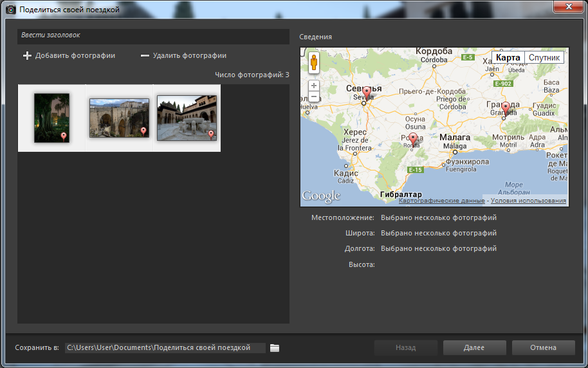Click geotag pin on courtyard thumbnail
This screenshot has width=588, height=368.
click(211, 134)
